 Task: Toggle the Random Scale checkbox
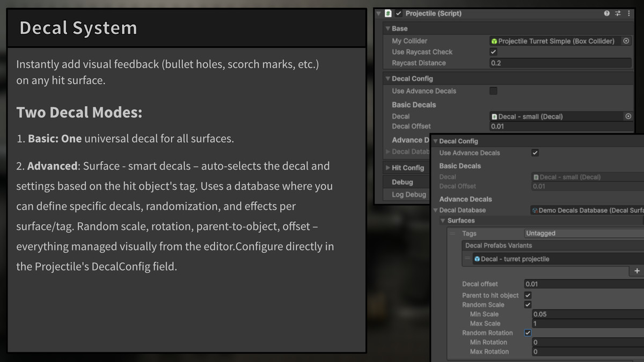(528, 305)
